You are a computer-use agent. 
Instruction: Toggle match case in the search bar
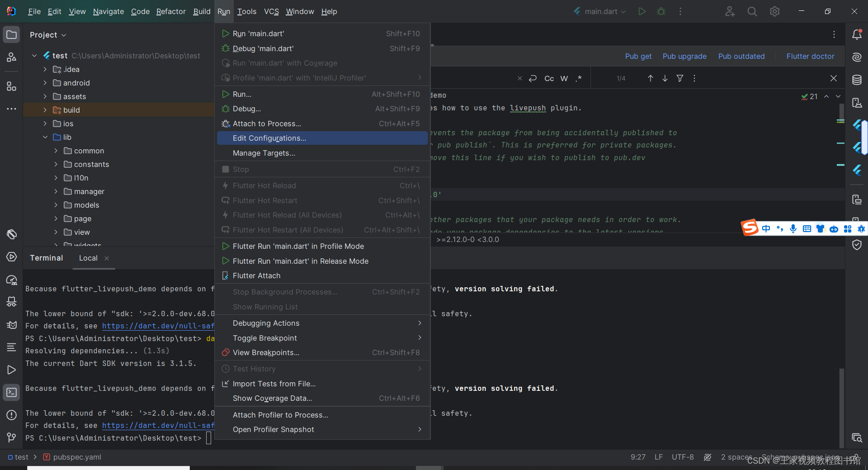(x=549, y=78)
